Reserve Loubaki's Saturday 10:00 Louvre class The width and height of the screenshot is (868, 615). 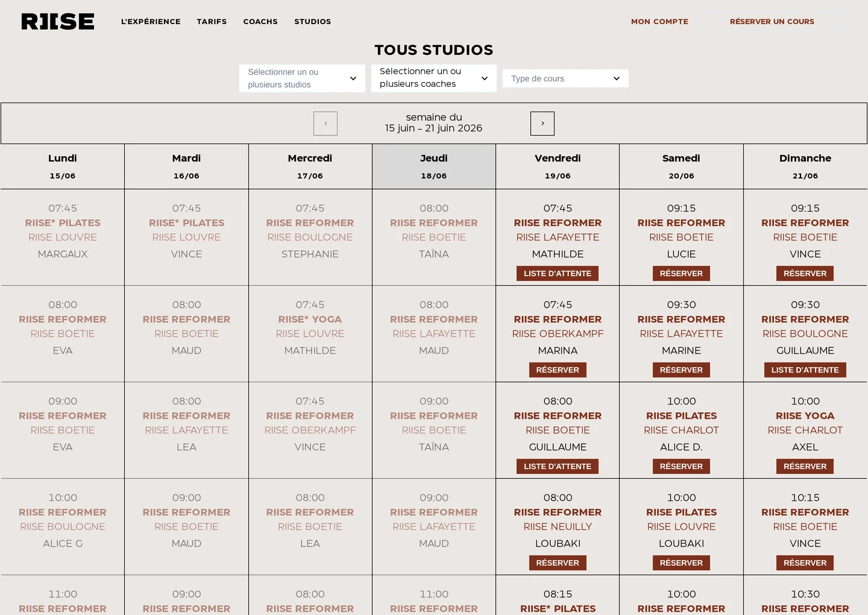pyautogui.click(x=681, y=563)
